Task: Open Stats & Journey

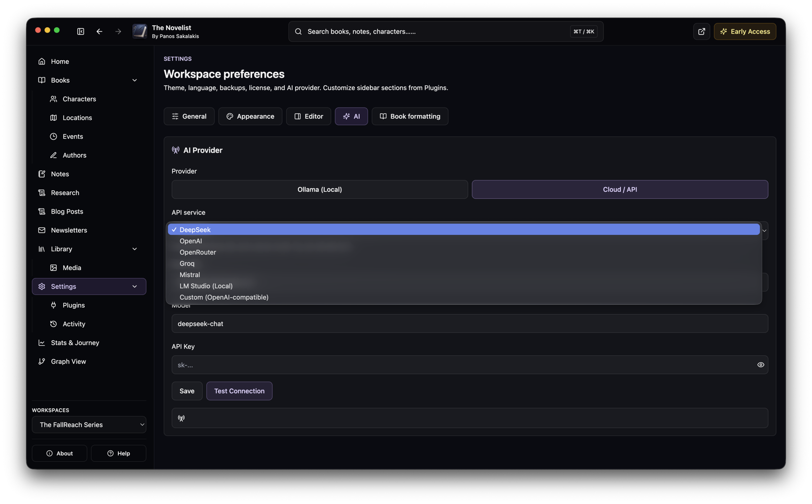Action: click(89, 343)
